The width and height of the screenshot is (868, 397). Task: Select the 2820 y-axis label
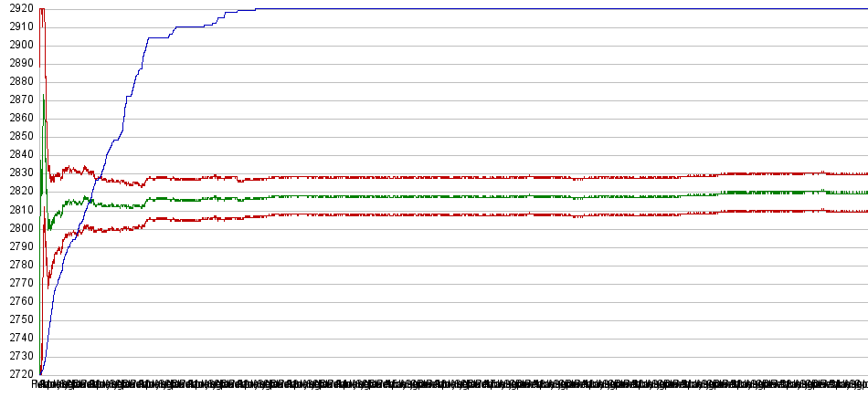[18, 191]
